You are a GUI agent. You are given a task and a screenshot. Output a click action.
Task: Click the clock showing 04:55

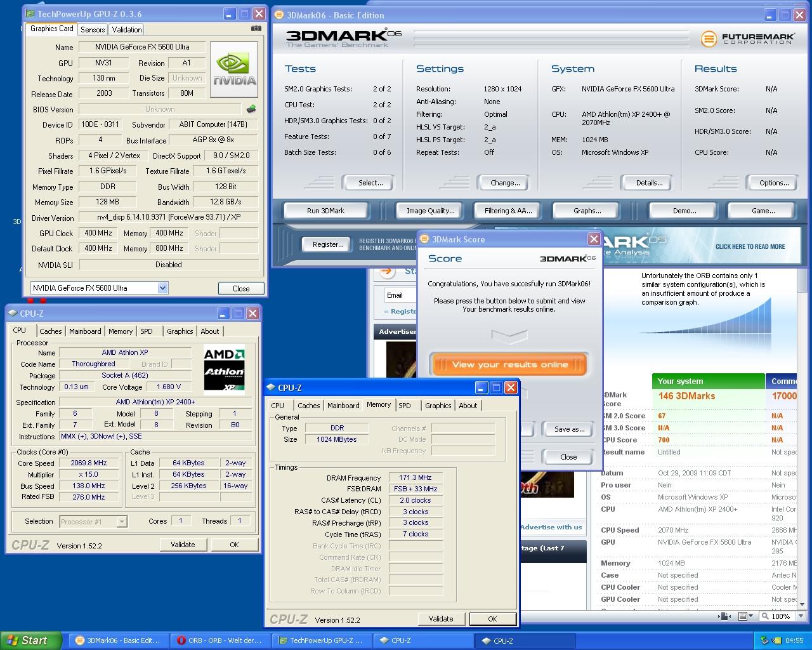pos(794,640)
